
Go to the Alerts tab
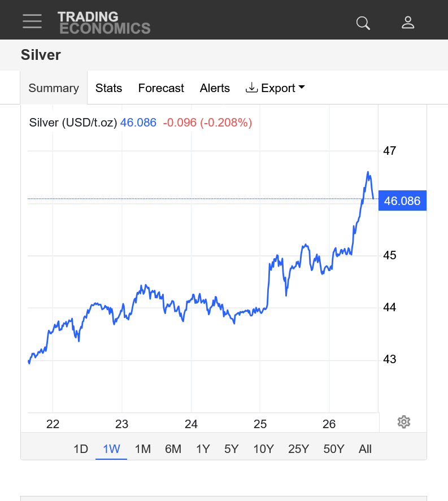(215, 88)
